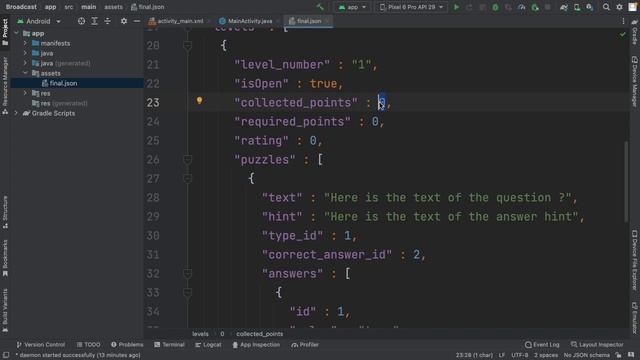Open Device Manager icon in top toolbar
Screen dimensions: 640x360
pos(577,7)
